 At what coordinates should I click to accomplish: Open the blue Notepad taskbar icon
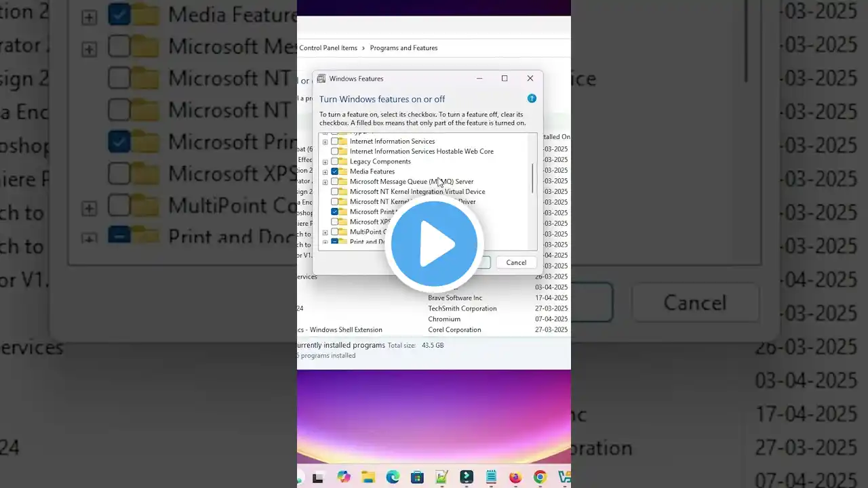point(491,477)
